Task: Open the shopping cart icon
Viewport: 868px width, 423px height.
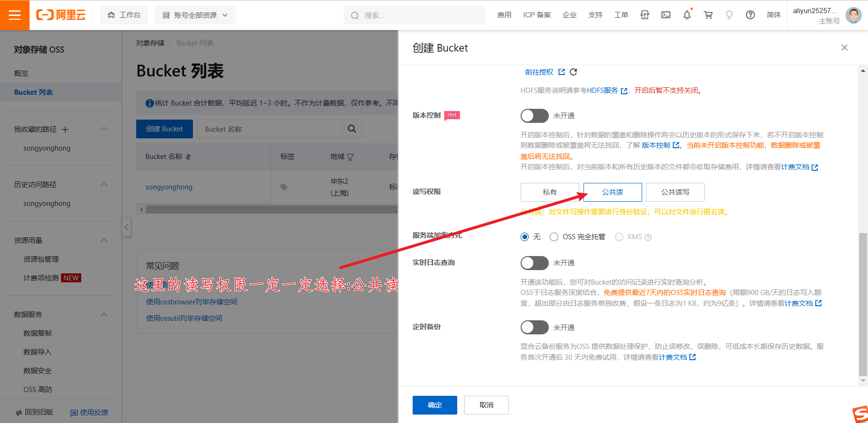Action: [x=708, y=15]
